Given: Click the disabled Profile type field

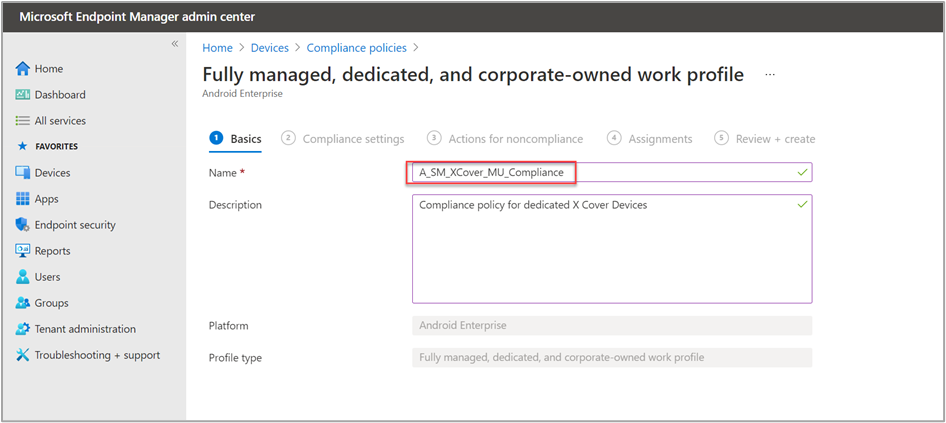Looking at the screenshot, I should click(612, 357).
